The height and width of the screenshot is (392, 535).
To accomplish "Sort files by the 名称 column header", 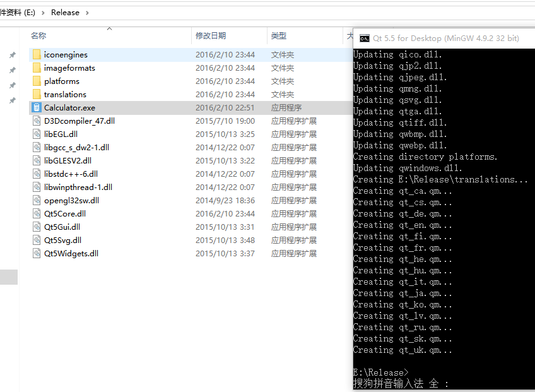I will (x=38, y=35).
